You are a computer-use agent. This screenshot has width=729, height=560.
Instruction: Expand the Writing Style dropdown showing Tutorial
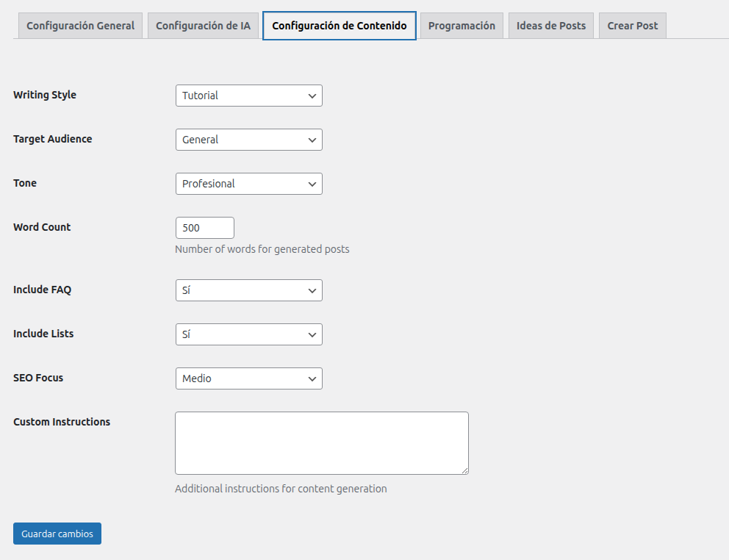click(x=248, y=96)
